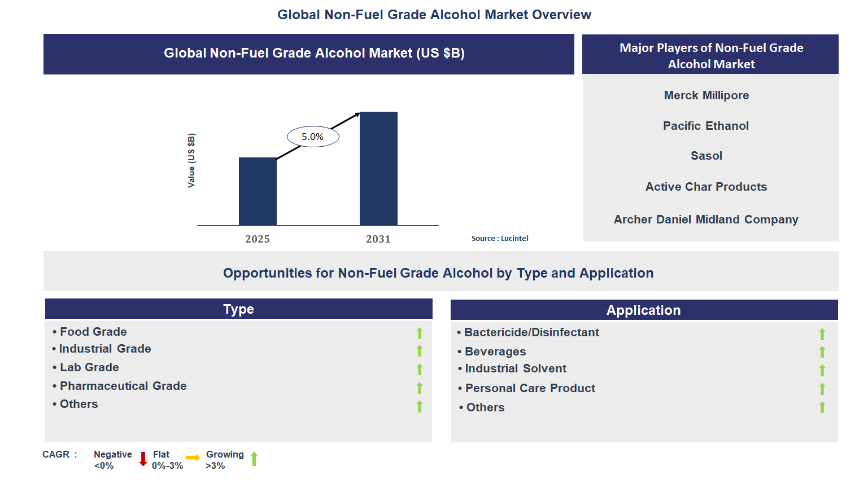Select the yellow Flat arrow in CAGR legend
868x492 pixels.
click(x=192, y=459)
